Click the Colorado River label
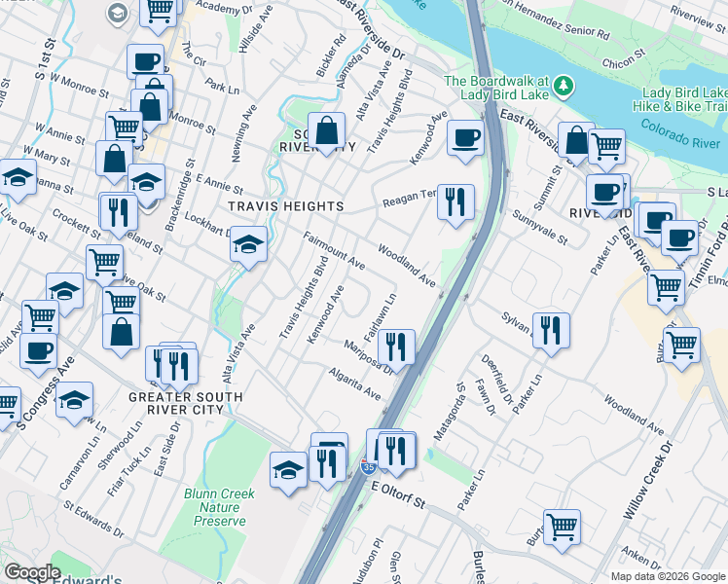Screen dimensions: 728x584 [680, 134]
